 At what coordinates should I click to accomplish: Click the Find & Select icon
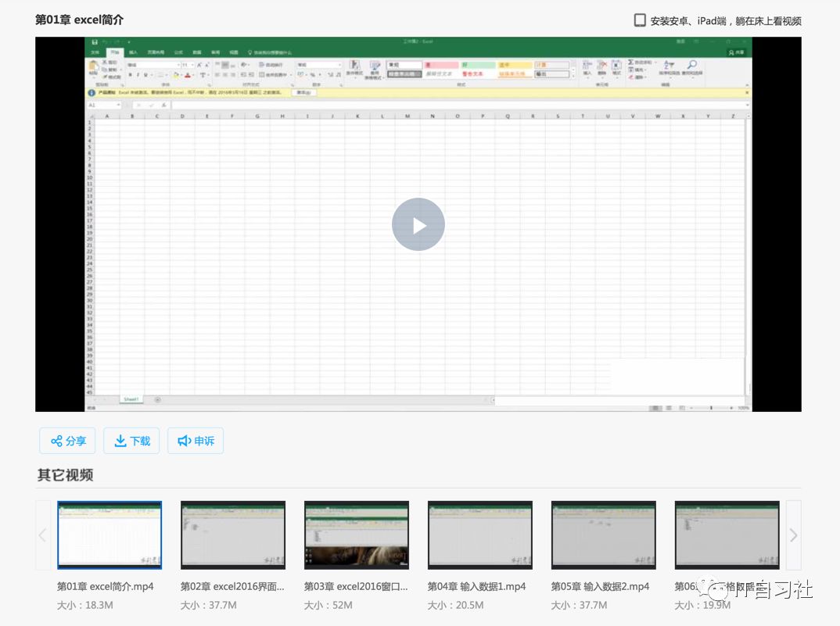(691, 65)
